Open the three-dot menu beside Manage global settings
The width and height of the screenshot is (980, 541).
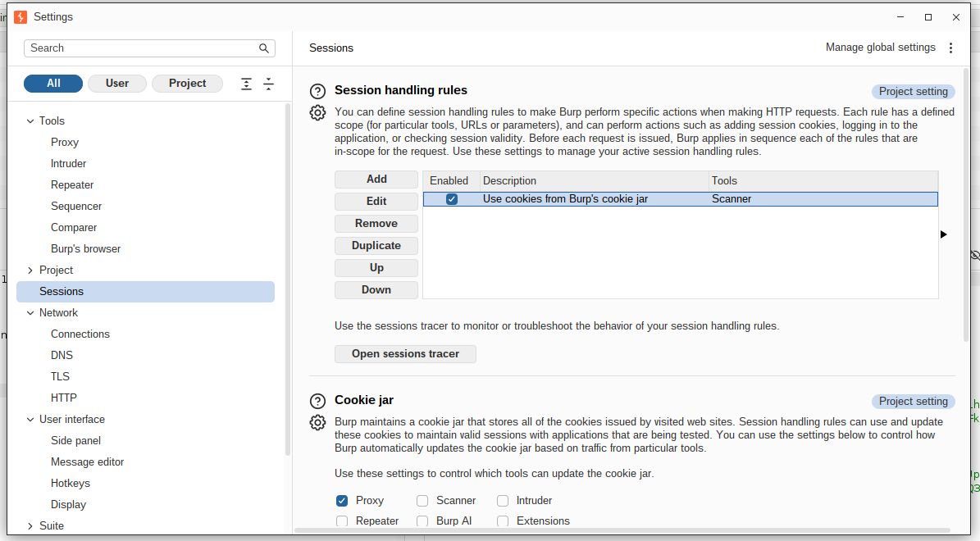(x=950, y=48)
